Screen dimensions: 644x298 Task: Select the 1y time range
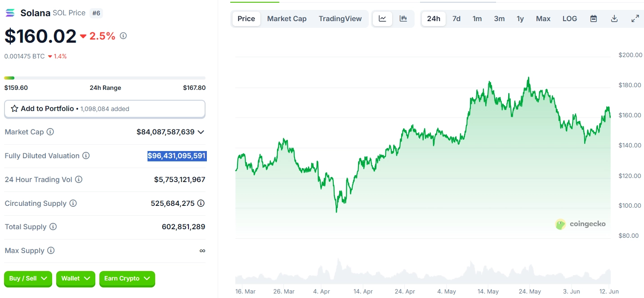point(520,19)
